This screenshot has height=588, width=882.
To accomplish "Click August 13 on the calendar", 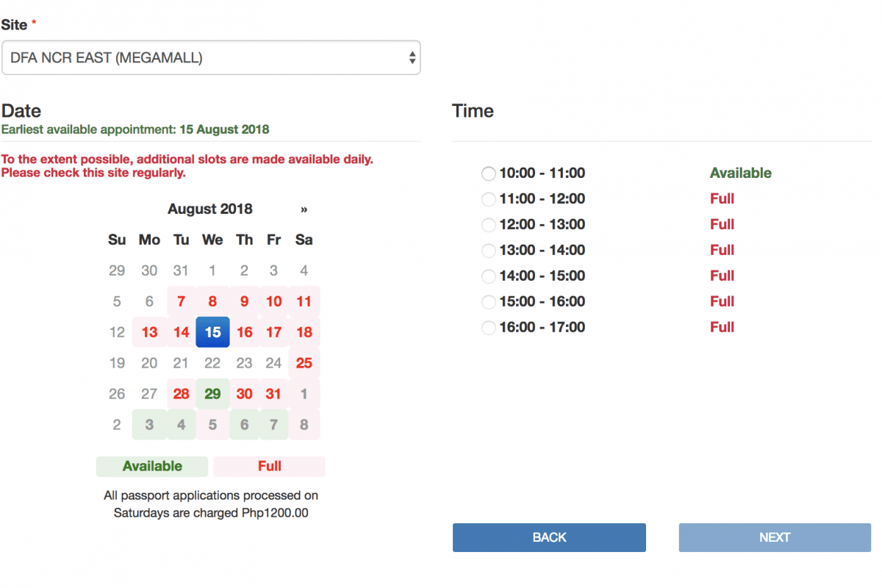I will pyautogui.click(x=149, y=332).
